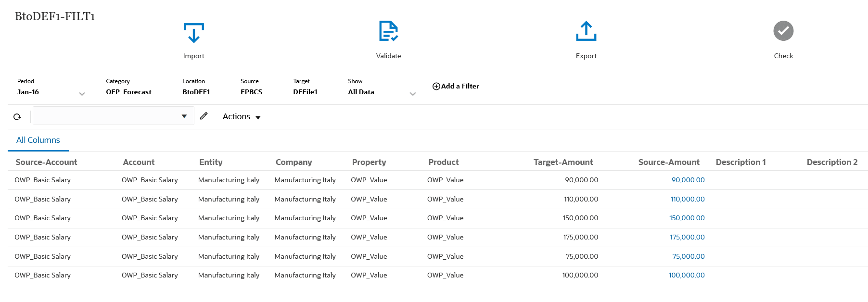Select the All Columns tab
Image resolution: width=868 pixels, height=302 pixels.
38,140
